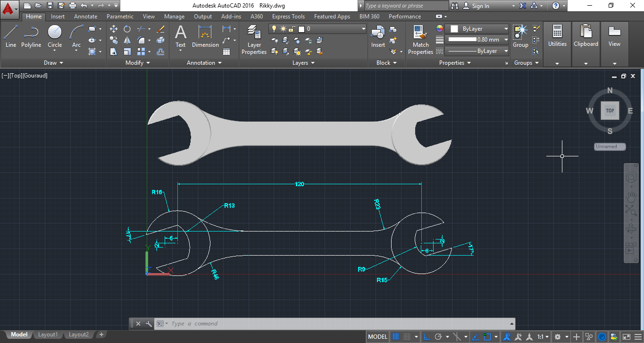
Task: Open the Annotate ribbon tab
Action: pyautogui.click(x=85, y=17)
